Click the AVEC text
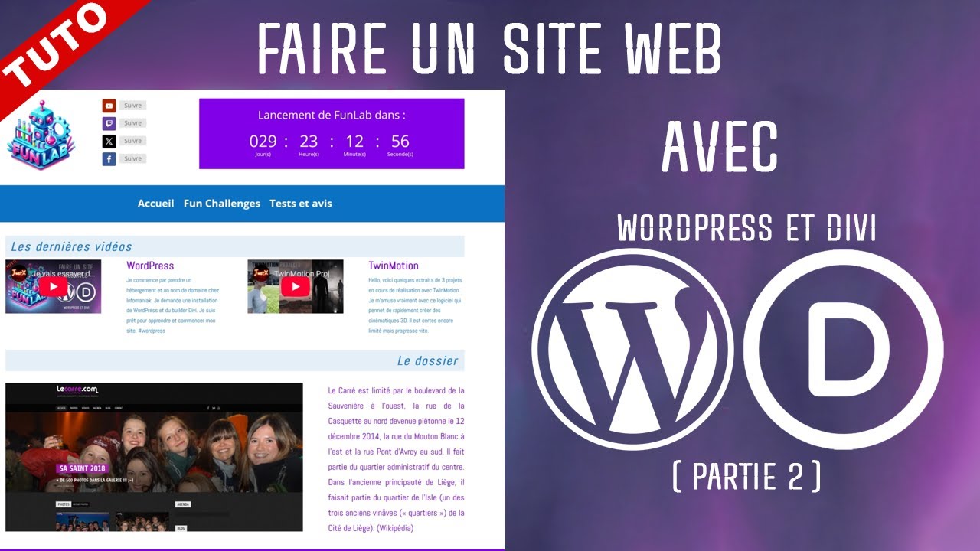The height and width of the screenshot is (551, 980). pos(720,148)
